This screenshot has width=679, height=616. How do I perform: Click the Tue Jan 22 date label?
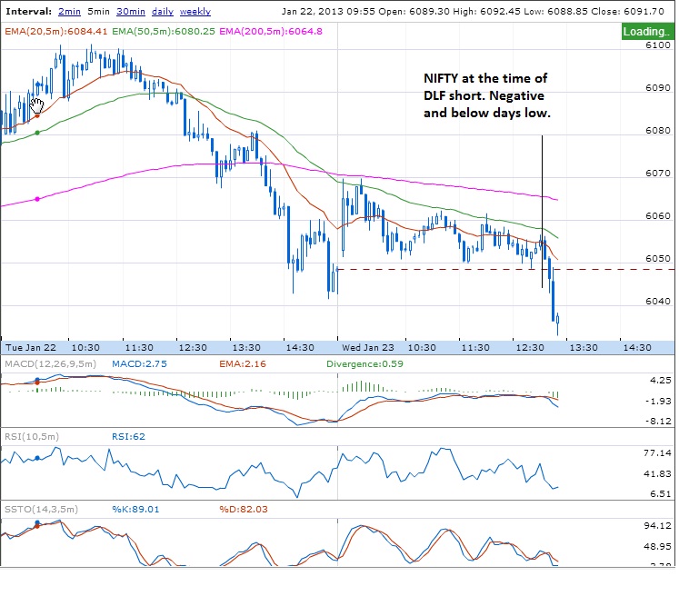pyautogui.click(x=31, y=348)
